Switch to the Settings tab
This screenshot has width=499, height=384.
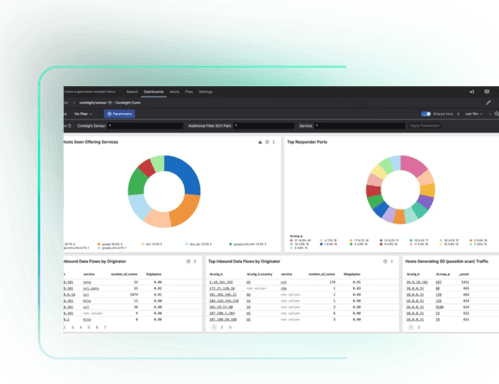[x=206, y=92]
